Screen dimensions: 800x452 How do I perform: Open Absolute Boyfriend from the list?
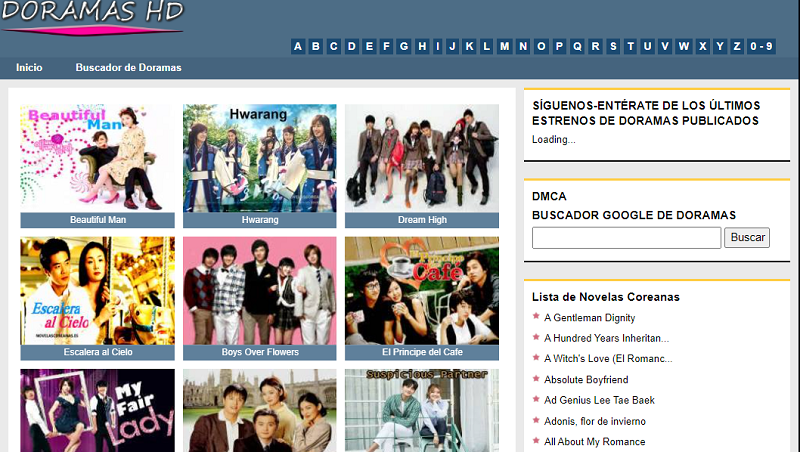tap(586, 380)
